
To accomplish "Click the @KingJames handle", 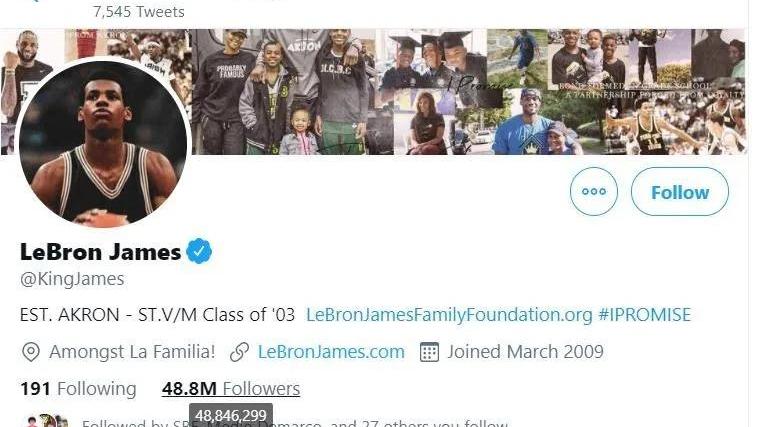I will coord(72,279).
